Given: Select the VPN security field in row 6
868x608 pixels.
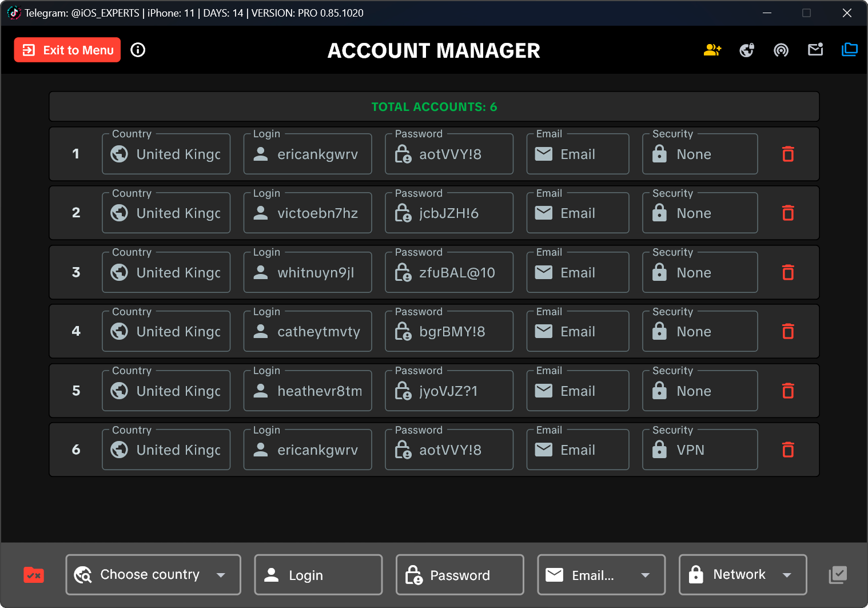Looking at the screenshot, I should (x=700, y=450).
